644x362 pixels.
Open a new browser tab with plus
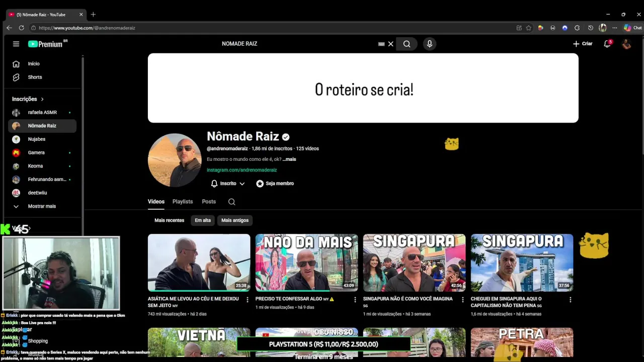pyautogui.click(x=93, y=15)
